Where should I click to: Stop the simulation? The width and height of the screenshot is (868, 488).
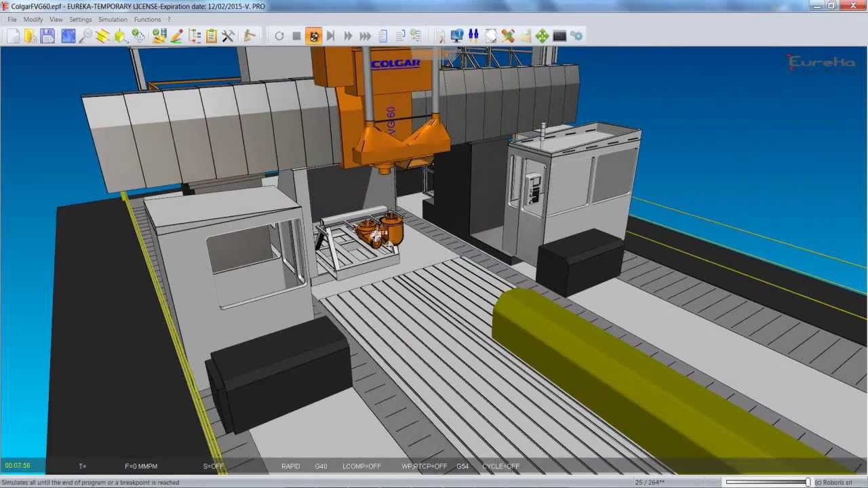(296, 36)
